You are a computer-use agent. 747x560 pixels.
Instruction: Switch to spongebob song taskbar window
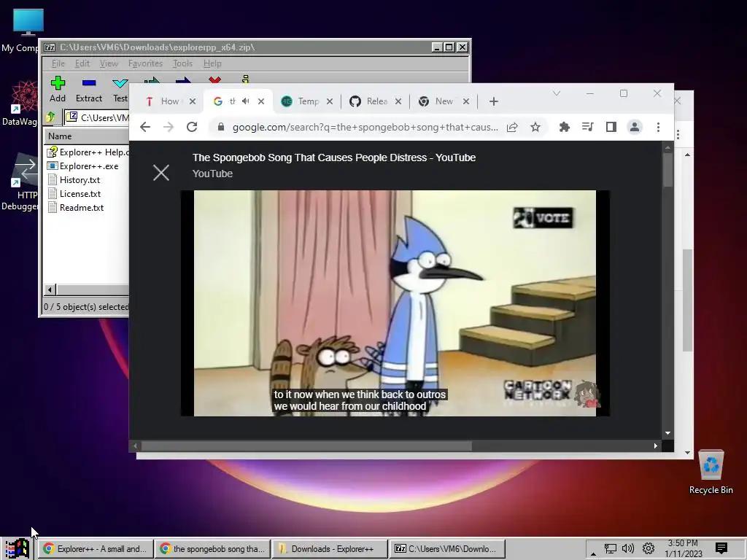[212, 549]
